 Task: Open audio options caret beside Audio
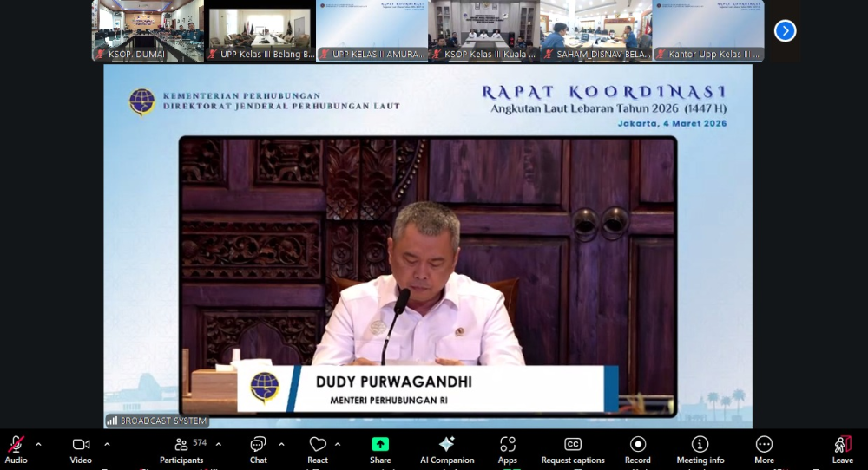coord(38,444)
